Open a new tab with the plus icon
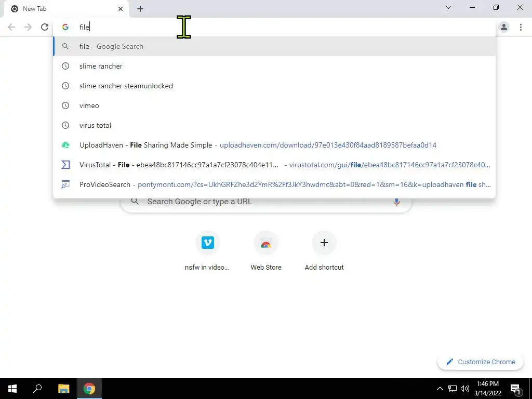This screenshot has width=532, height=399. [x=140, y=9]
